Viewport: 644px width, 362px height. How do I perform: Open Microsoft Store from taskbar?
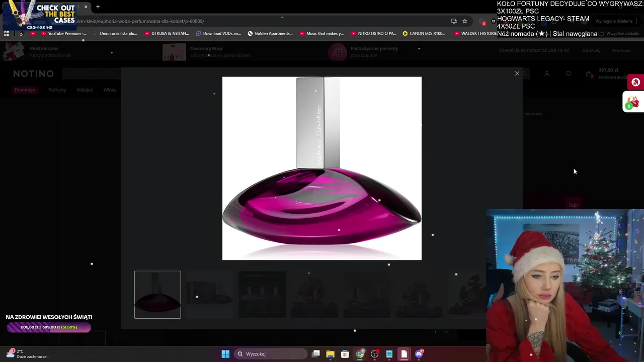click(345, 354)
